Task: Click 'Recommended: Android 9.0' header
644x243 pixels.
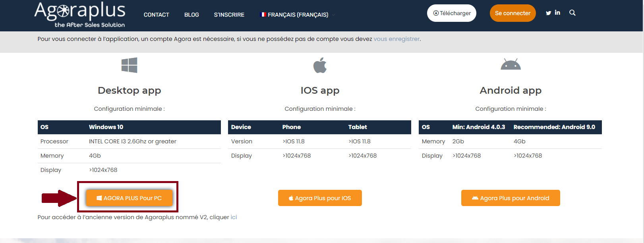Action: click(554, 127)
